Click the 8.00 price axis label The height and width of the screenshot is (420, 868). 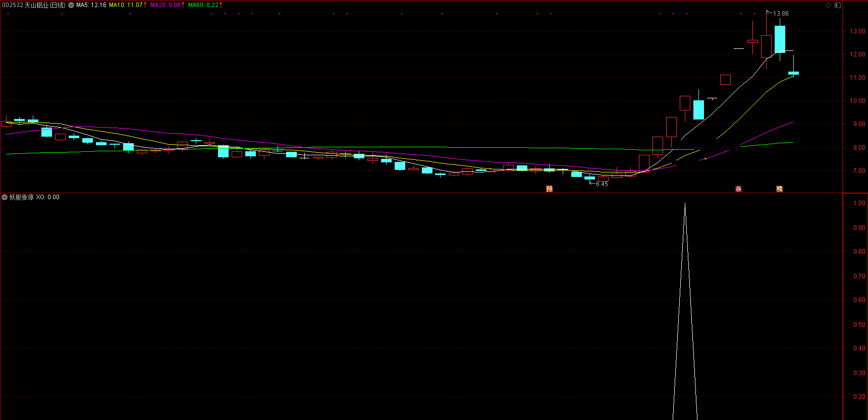859,148
